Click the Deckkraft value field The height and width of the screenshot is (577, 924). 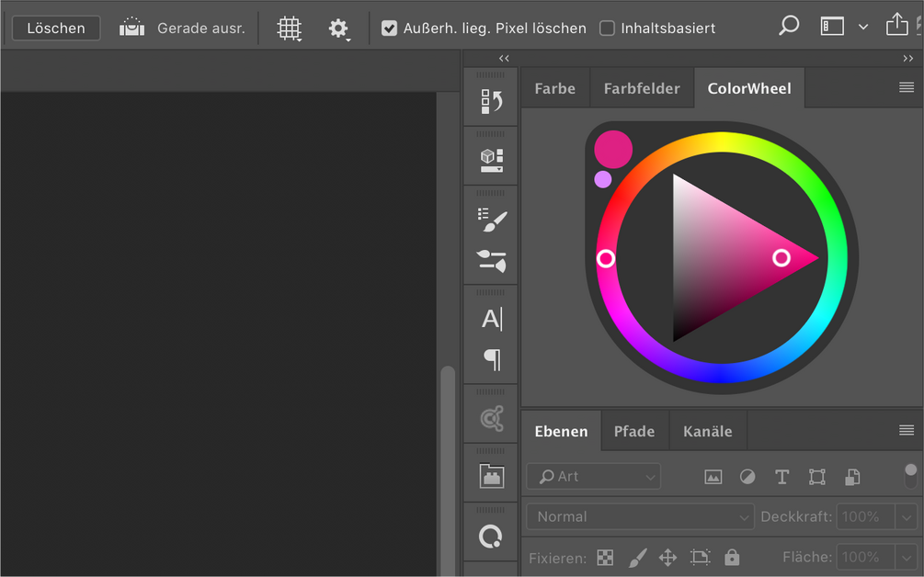tap(866, 517)
